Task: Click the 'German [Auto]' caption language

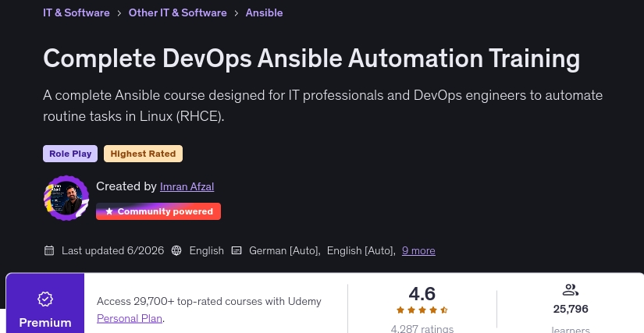Action: click(x=285, y=250)
